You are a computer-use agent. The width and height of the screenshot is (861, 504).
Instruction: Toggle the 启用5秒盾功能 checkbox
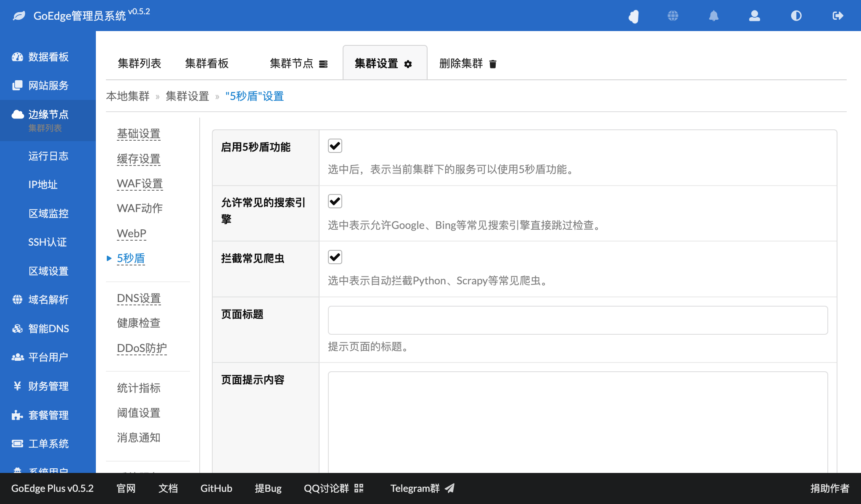point(335,146)
